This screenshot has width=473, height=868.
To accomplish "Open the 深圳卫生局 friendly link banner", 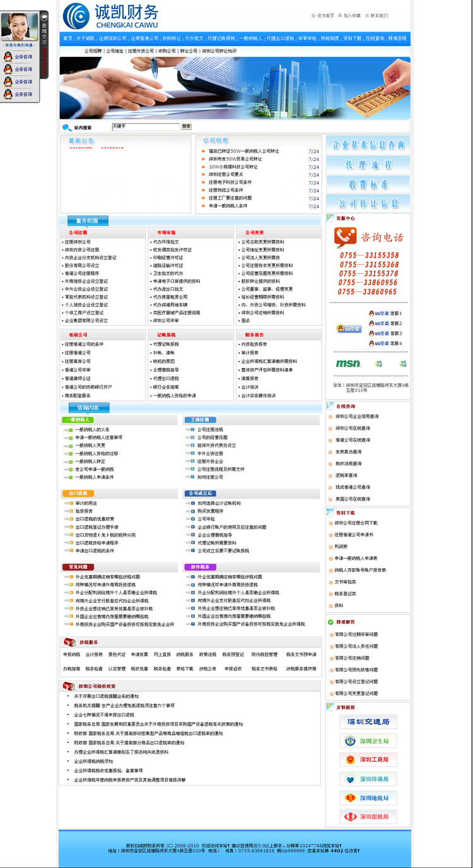I will pos(368,741).
